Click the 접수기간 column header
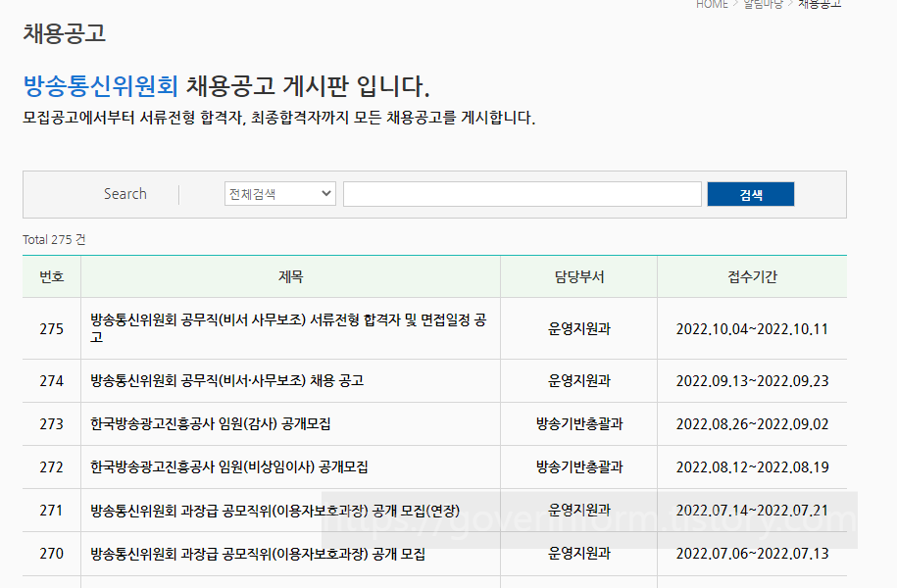897x588 pixels. tap(752, 276)
